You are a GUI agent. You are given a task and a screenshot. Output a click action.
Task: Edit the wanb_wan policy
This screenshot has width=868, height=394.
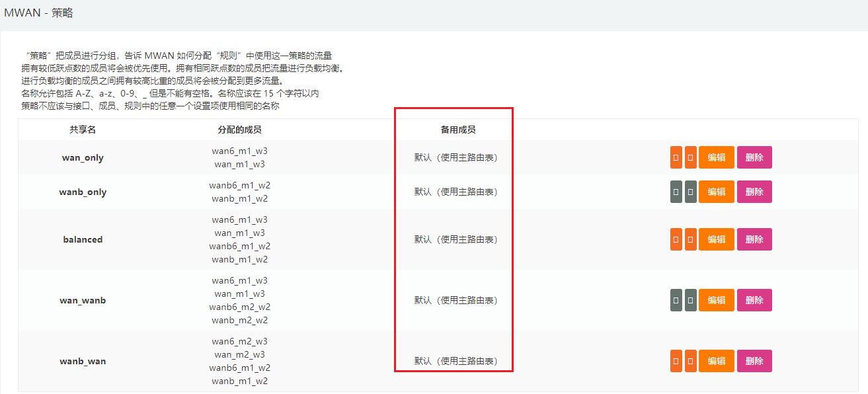(716, 361)
